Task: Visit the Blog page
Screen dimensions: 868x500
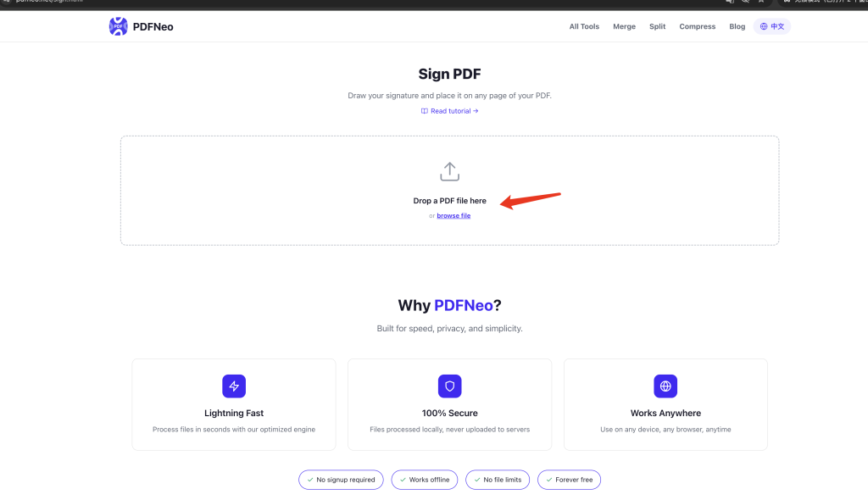Action: coord(737,26)
